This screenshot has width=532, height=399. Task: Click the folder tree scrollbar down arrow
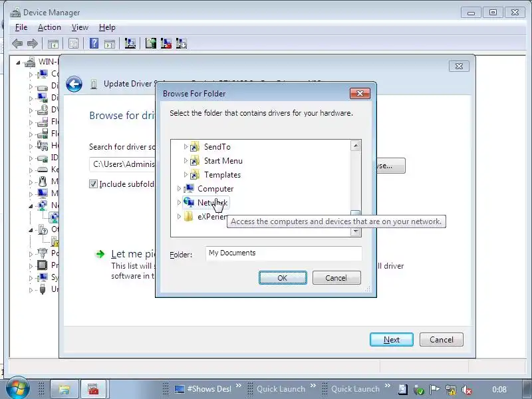[356, 231]
